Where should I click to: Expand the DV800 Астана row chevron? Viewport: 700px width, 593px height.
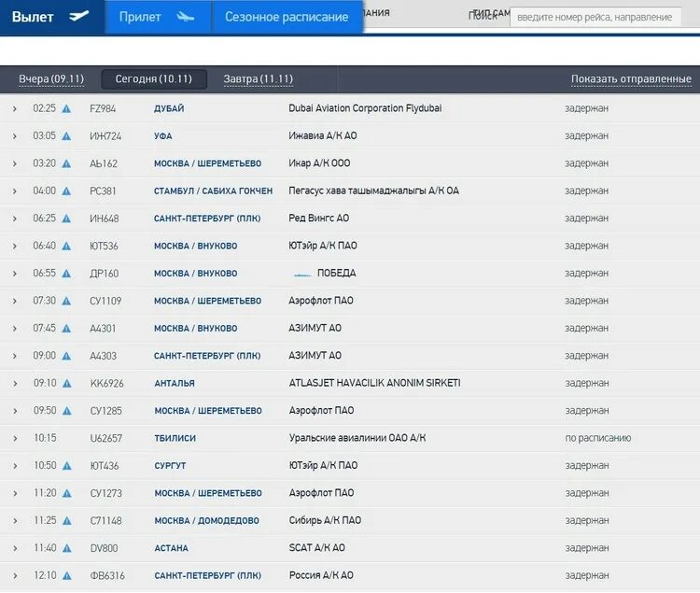click(x=15, y=548)
